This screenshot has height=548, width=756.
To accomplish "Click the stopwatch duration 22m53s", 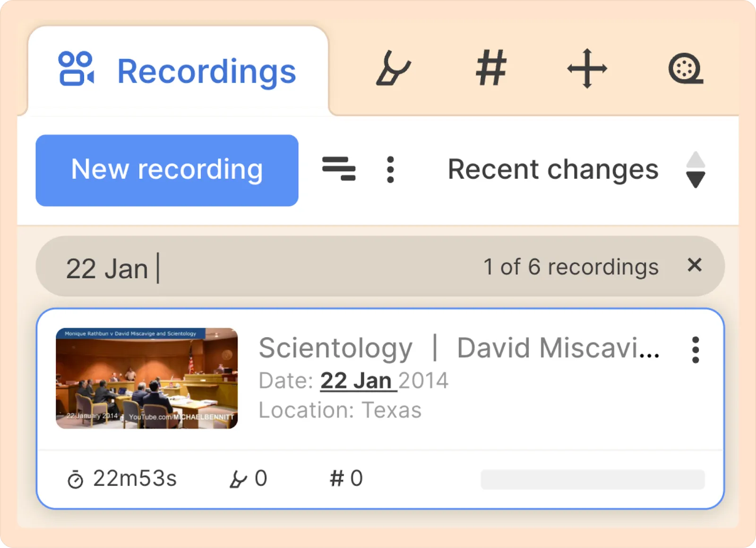I will click(122, 478).
